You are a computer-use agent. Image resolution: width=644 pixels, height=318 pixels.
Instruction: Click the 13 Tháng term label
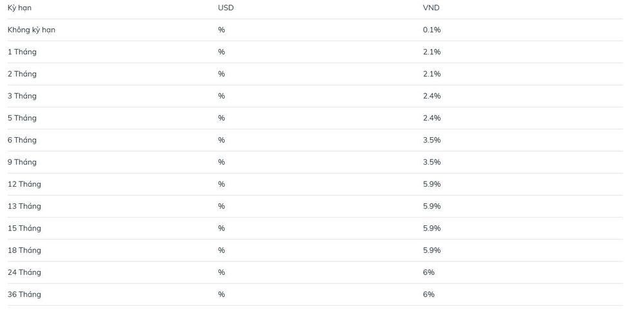tap(24, 207)
